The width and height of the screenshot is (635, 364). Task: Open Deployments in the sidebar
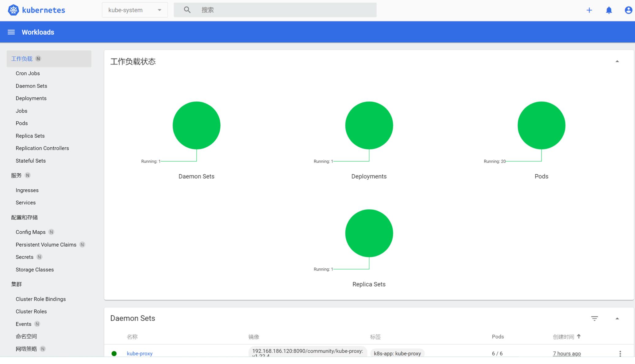31,98
